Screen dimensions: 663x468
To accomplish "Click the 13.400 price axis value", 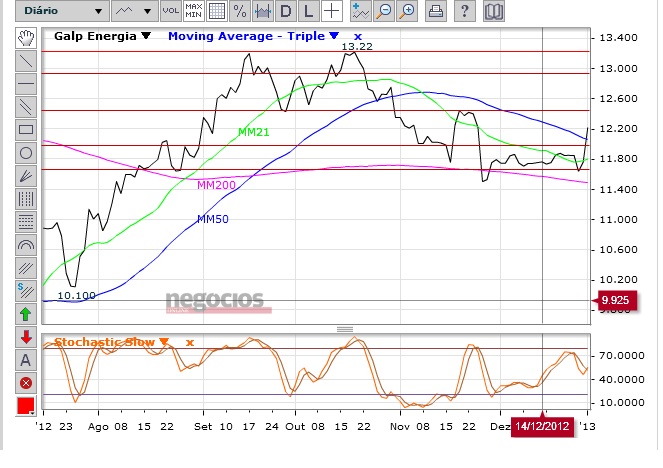I will tap(618, 38).
